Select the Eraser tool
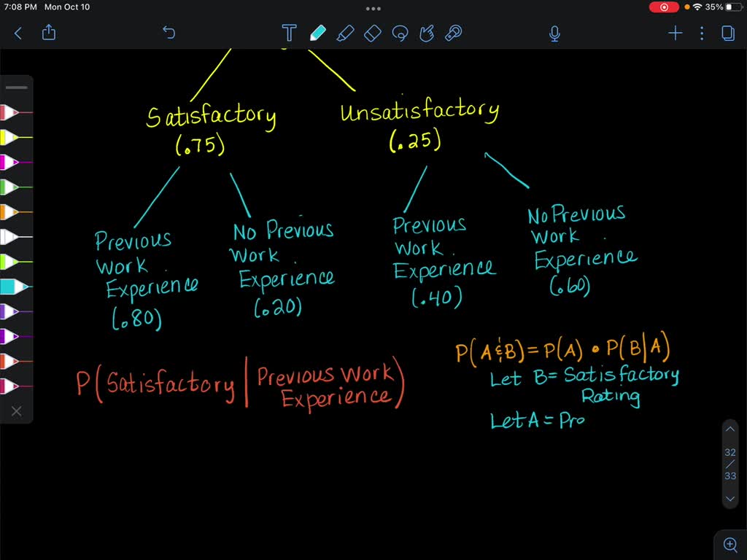747x560 pixels. pos(373,33)
